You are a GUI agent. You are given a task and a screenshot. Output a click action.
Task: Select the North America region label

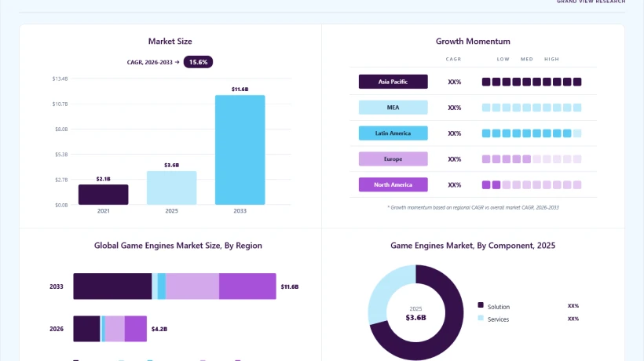click(x=393, y=184)
